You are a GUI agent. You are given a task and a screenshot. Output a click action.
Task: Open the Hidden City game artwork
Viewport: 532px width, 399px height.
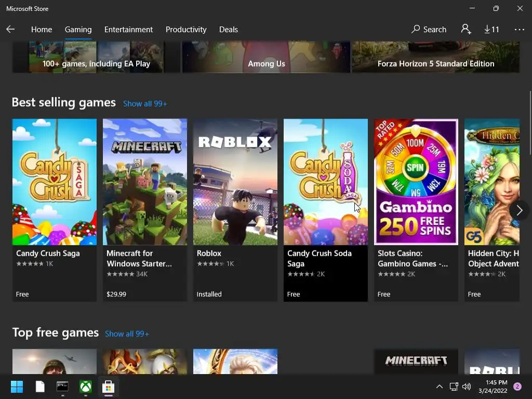coord(492,182)
